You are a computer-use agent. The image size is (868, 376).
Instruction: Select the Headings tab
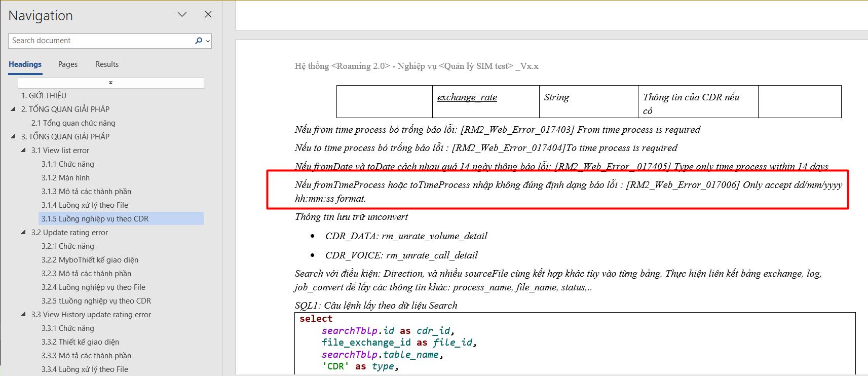pos(25,64)
